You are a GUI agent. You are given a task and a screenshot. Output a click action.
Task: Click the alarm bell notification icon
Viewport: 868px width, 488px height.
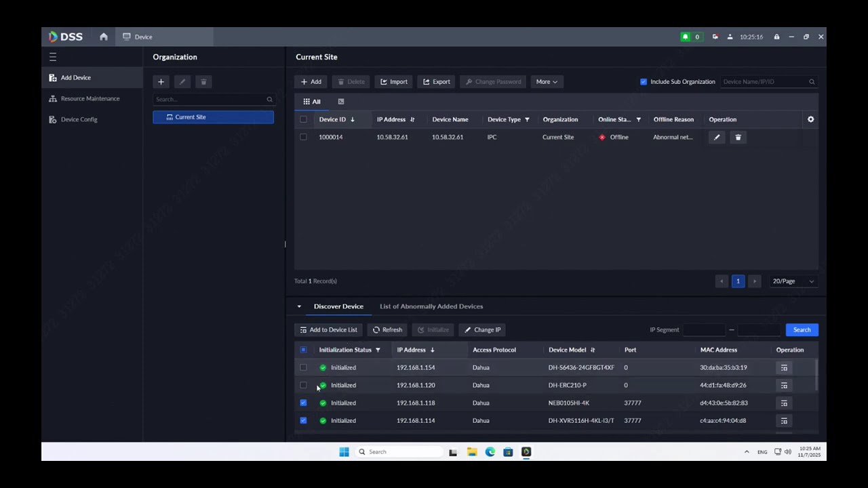685,37
